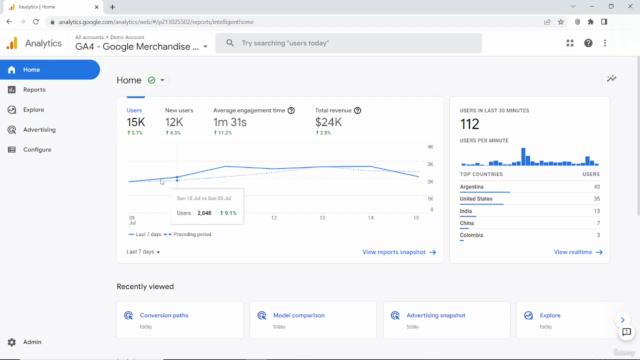Click the China country row
The width and height of the screenshot is (640, 360).
pyautogui.click(x=530, y=224)
